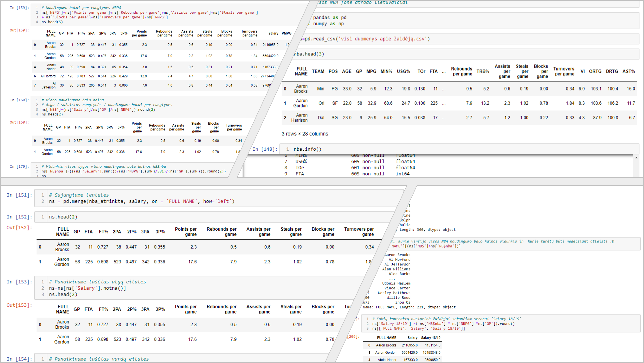Click the AST% column header
Viewport: 644px width, 363px height.
click(x=629, y=71)
